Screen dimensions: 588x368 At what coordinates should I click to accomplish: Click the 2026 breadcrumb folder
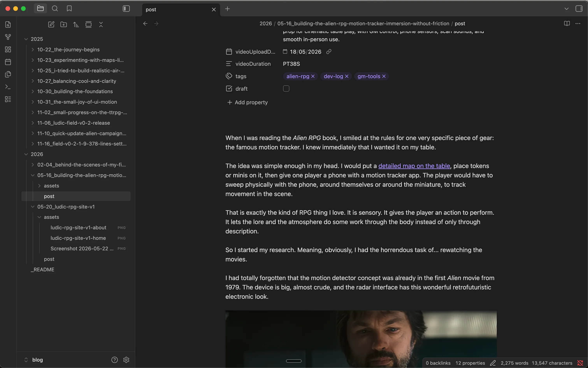(x=265, y=24)
